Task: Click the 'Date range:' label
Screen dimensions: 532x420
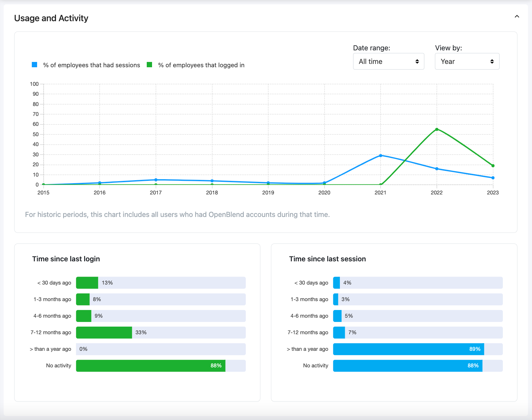Action: click(x=372, y=48)
